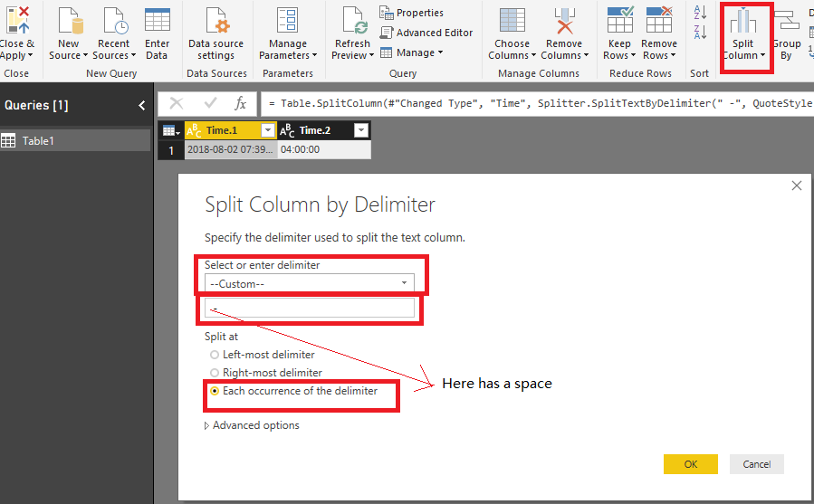
Task: Click cell with 2018-08-02 07:39 value
Action: click(x=231, y=149)
